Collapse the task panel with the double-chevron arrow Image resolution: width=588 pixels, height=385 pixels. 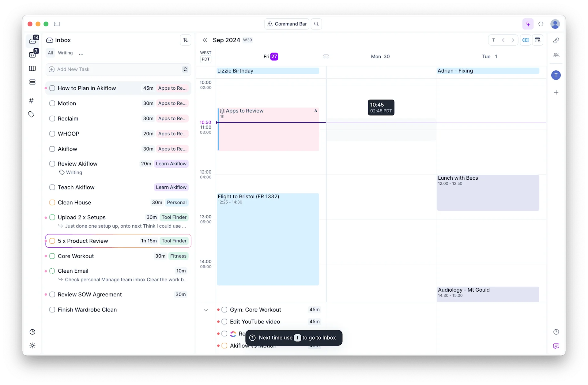205,40
